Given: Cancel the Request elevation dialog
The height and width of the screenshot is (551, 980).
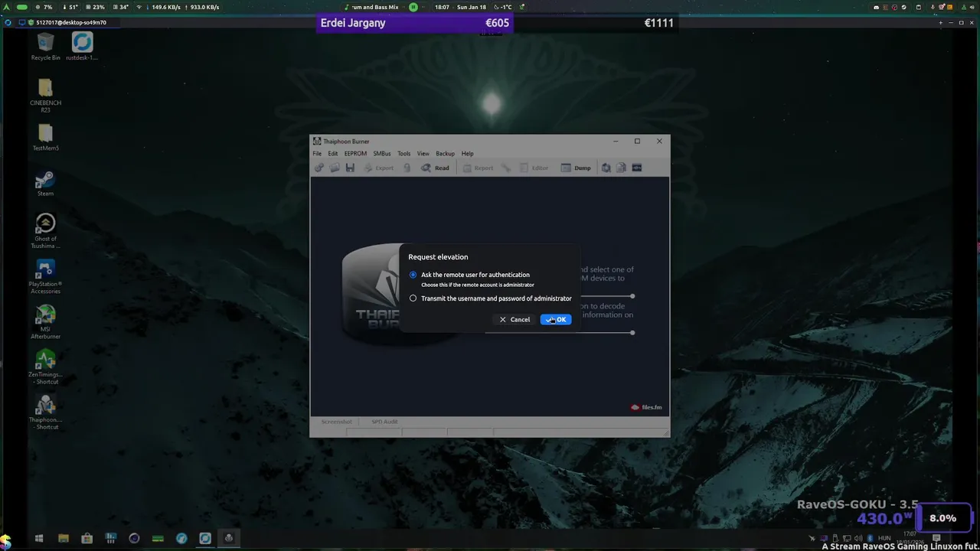Looking at the screenshot, I should (514, 320).
